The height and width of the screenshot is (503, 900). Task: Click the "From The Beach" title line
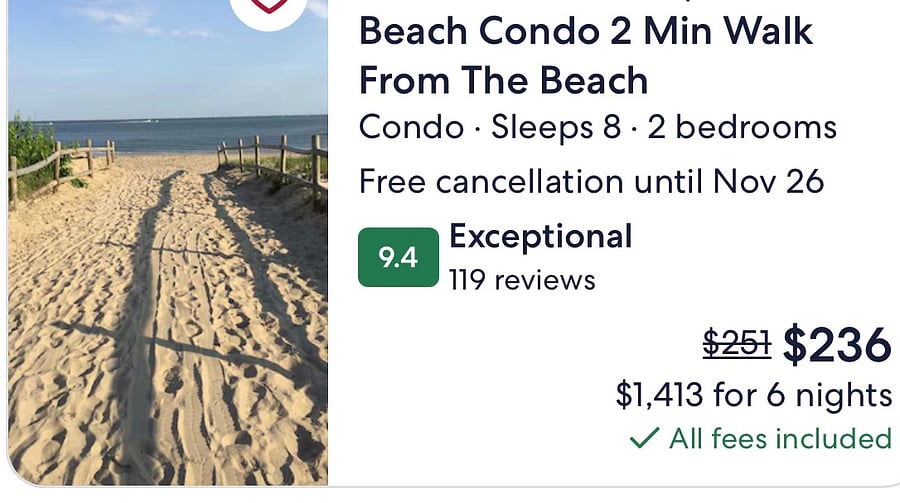(503, 80)
